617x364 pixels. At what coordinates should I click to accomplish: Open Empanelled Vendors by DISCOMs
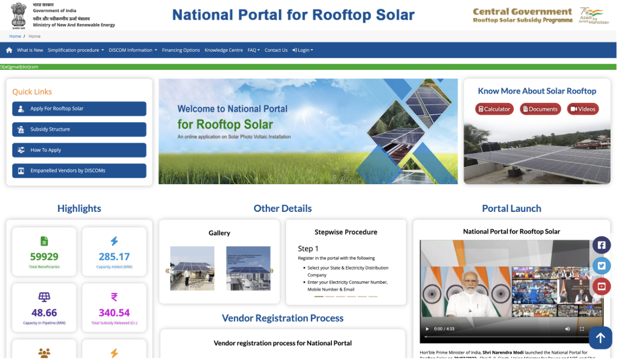pyautogui.click(x=79, y=171)
